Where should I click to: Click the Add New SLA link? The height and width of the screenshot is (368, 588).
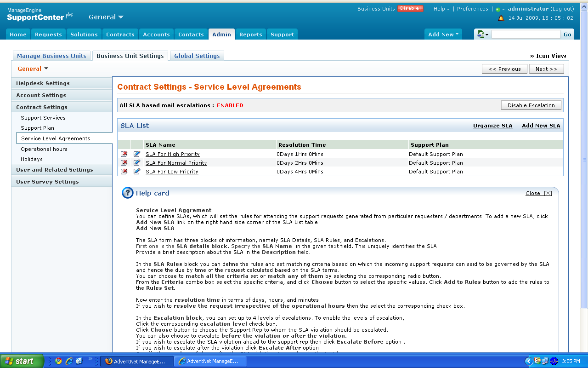click(541, 126)
